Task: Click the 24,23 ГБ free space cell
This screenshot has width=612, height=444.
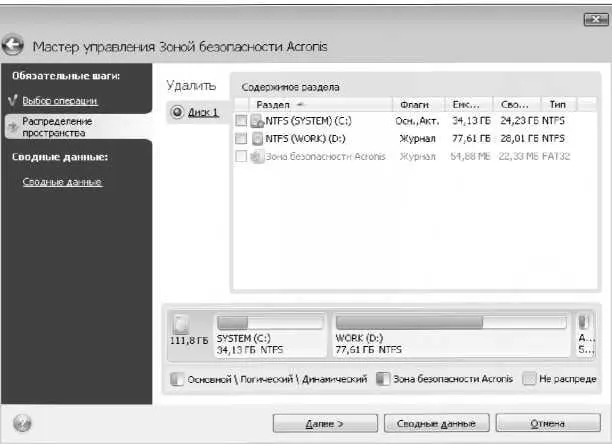Action: (519, 121)
